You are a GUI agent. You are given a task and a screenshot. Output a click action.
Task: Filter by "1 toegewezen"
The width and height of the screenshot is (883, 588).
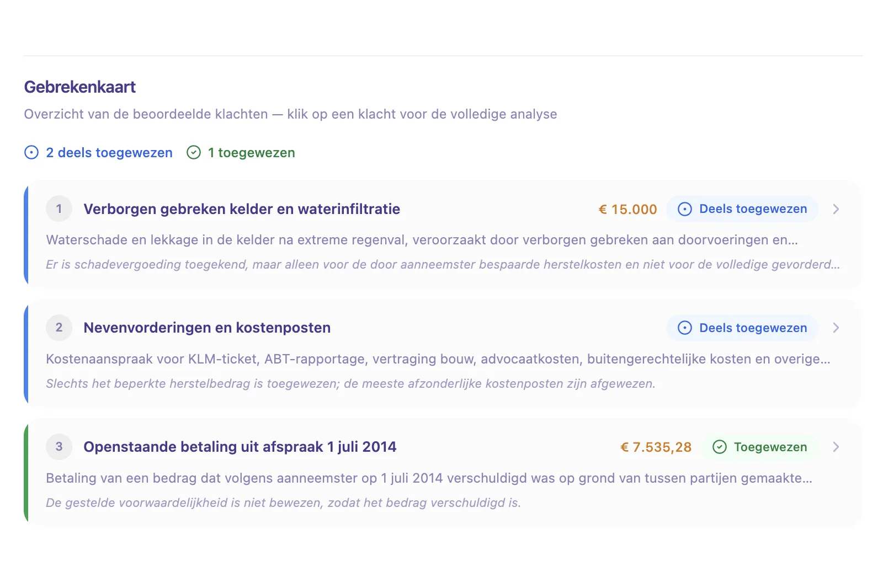click(241, 152)
